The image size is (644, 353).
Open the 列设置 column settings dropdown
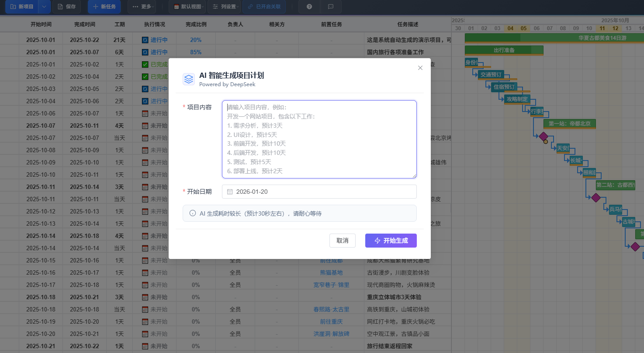(x=224, y=7)
